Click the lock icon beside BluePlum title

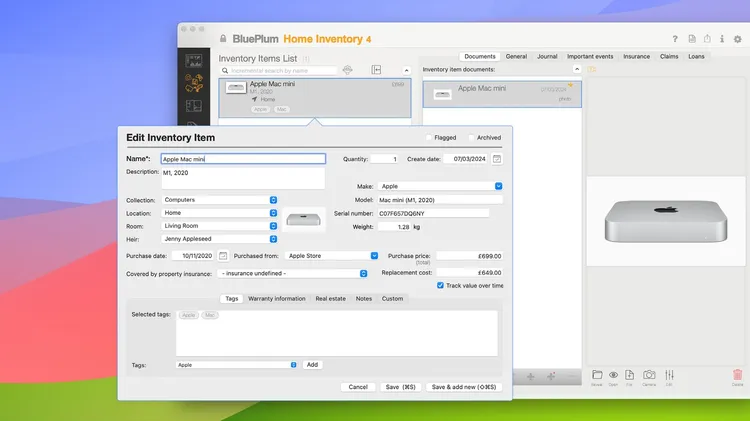(223, 39)
